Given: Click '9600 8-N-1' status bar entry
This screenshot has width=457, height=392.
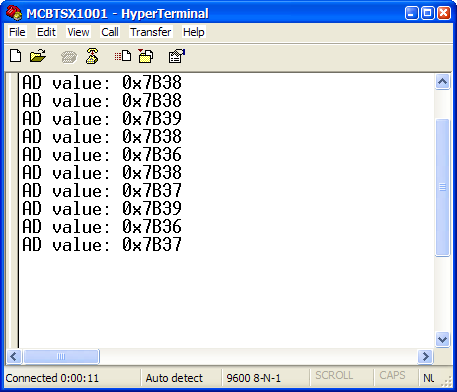Looking at the screenshot, I should point(254,378).
